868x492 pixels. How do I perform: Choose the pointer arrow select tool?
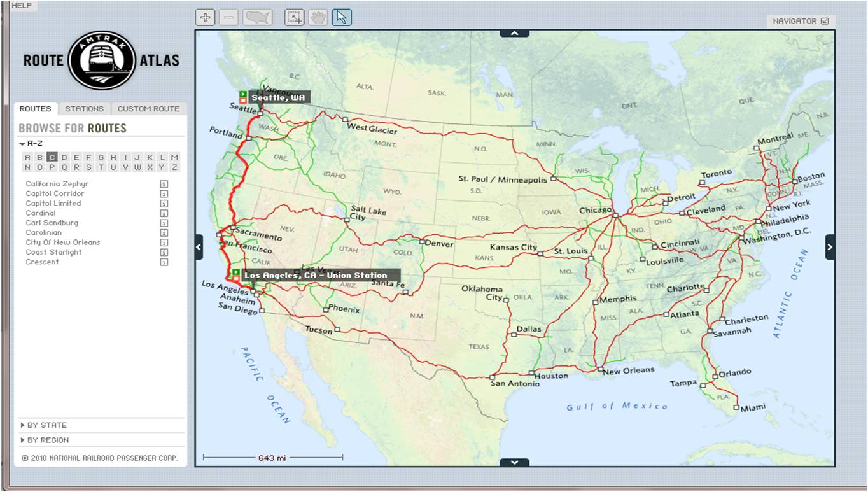342,18
